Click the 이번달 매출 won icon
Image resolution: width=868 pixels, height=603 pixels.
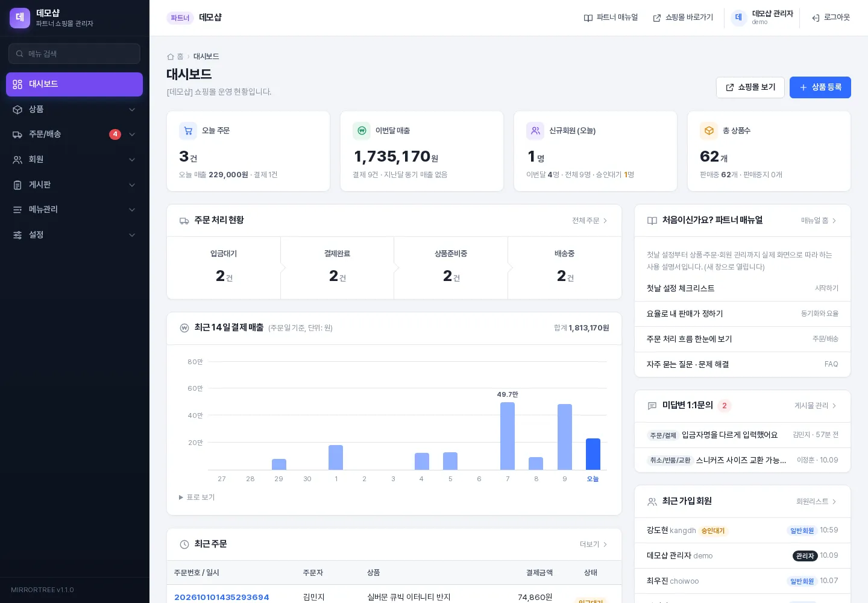(x=362, y=131)
